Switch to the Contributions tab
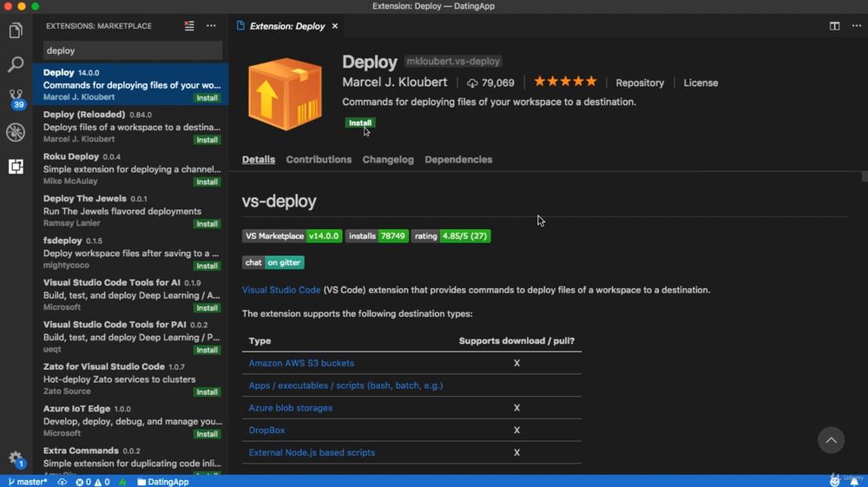 tap(319, 160)
